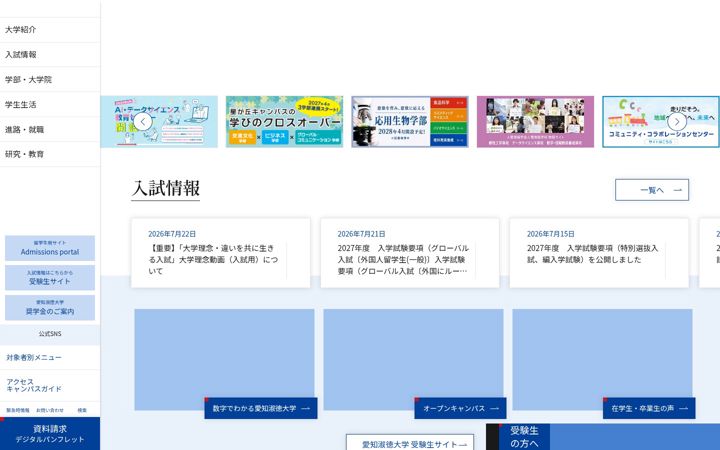Open the 2026年7月15日 特別選抜入試 news card

pos(599,253)
